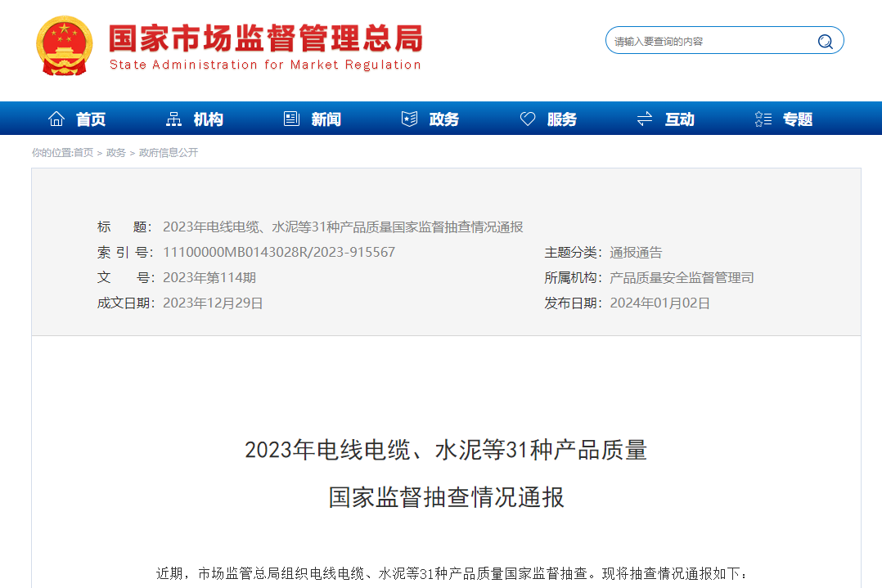Click the 首页 breadcrumb link
882x588 pixels.
tap(83, 153)
